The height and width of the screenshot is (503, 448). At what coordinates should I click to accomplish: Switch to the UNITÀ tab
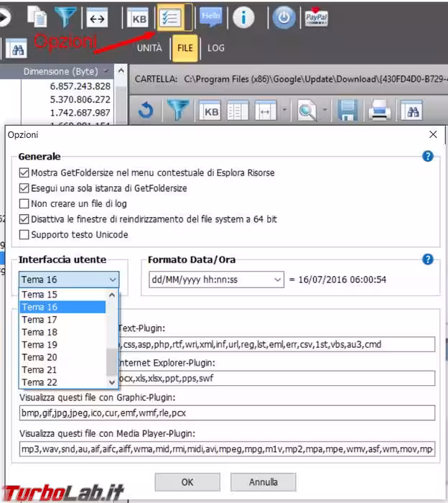pyautogui.click(x=149, y=48)
